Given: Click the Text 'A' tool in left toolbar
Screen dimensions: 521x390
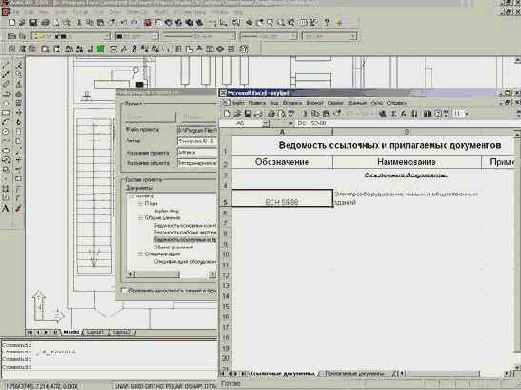Looking at the screenshot, I should click(6, 209).
